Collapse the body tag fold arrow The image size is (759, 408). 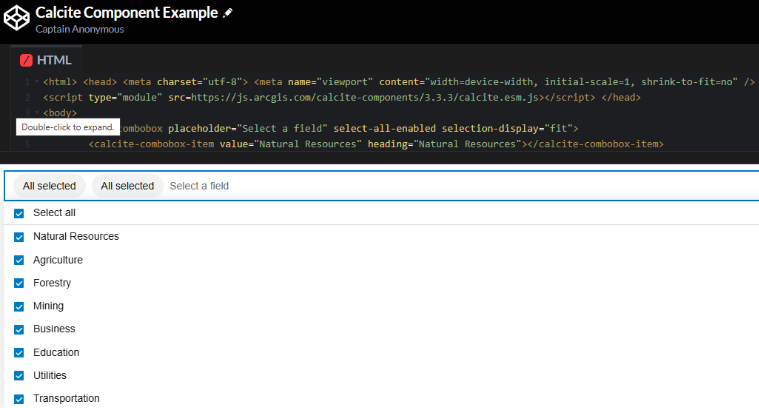(x=37, y=113)
